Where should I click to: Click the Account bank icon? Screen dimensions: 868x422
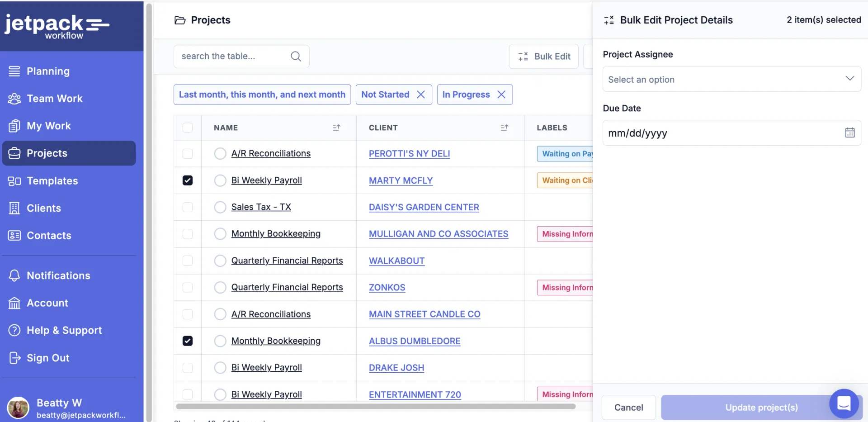[x=14, y=303]
